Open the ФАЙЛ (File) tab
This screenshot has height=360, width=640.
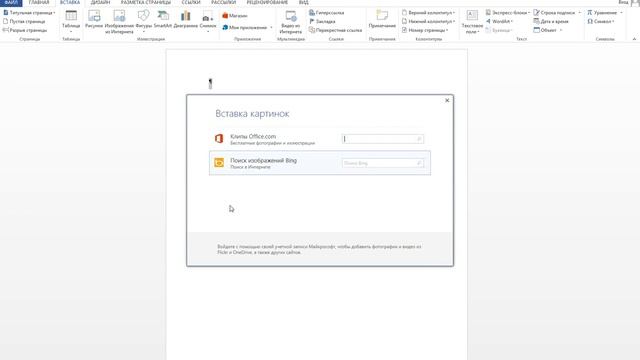tap(11, 2)
